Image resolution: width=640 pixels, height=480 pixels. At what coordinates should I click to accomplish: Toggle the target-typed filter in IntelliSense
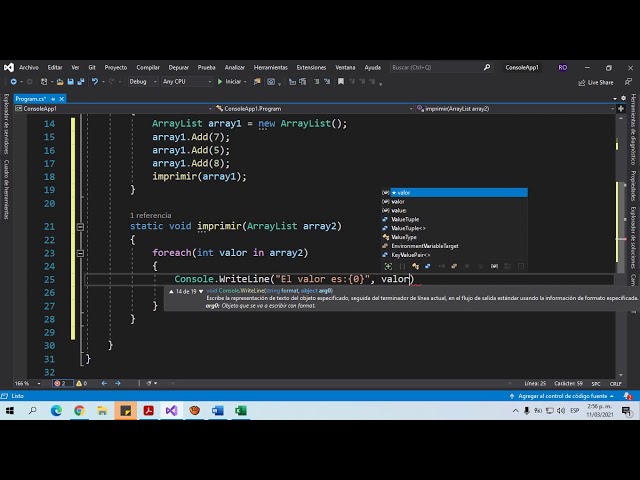tap(388, 266)
